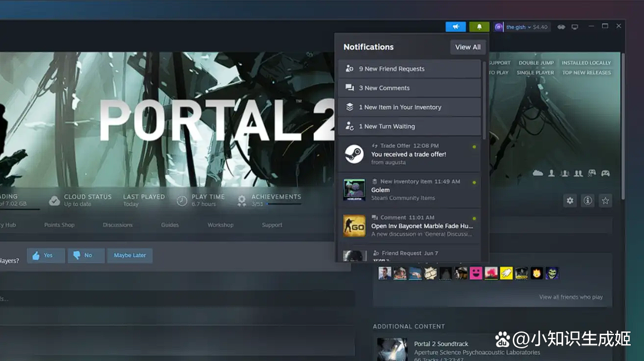Open Bayonet Marble Fade comment notification
The height and width of the screenshot is (361, 644).
click(409, 226)
